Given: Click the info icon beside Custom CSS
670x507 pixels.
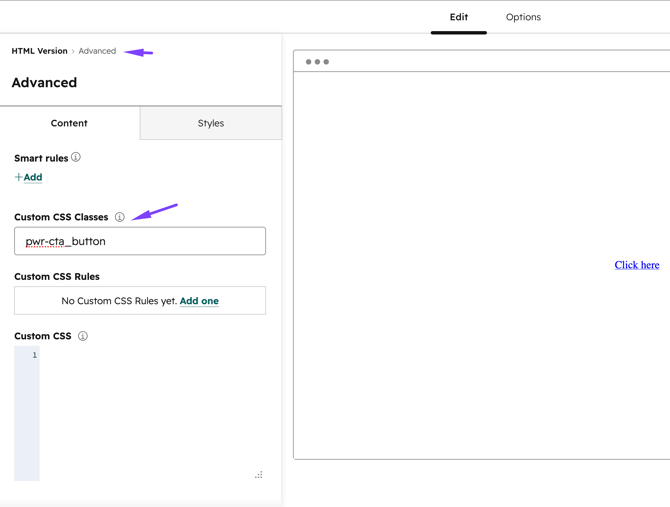Looking at the screenshot, I should (83, 336).
